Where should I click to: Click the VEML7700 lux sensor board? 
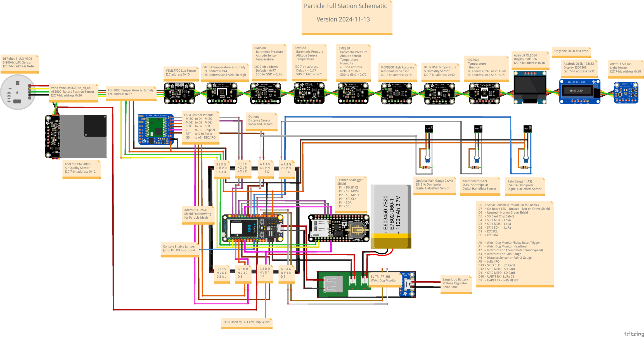pyautogui.click(x=179, y=93)
